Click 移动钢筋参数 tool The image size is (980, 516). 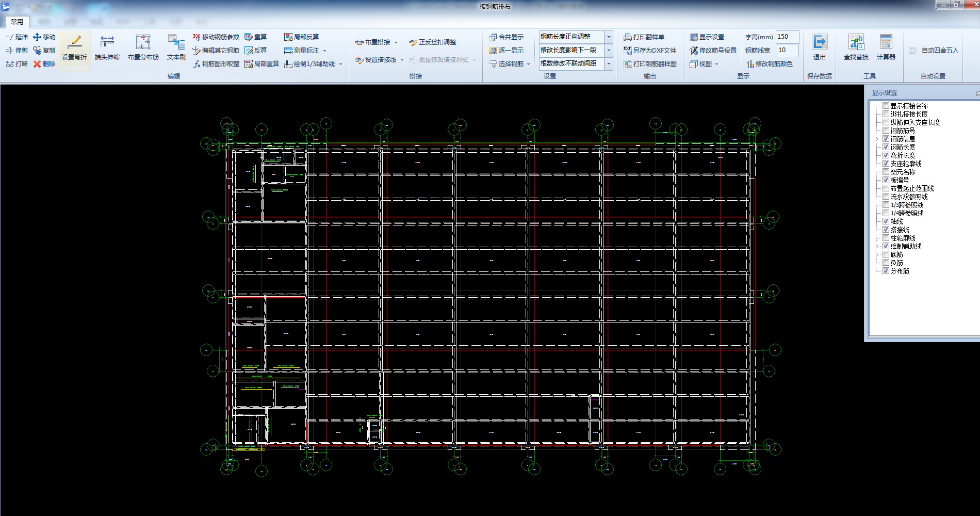(x=216, y=37)
